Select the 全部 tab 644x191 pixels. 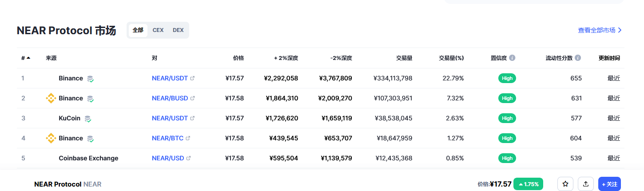138,30
